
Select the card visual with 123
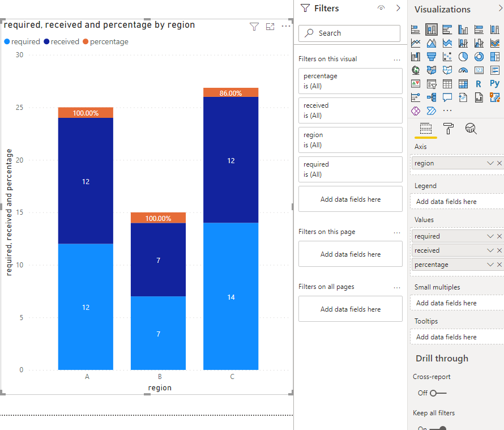(x=479, y=70)
